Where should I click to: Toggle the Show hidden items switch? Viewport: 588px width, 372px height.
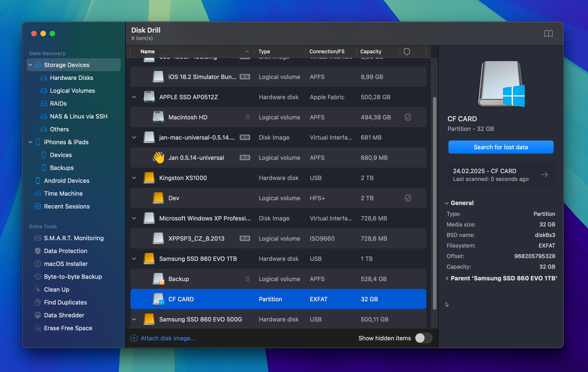423,338
